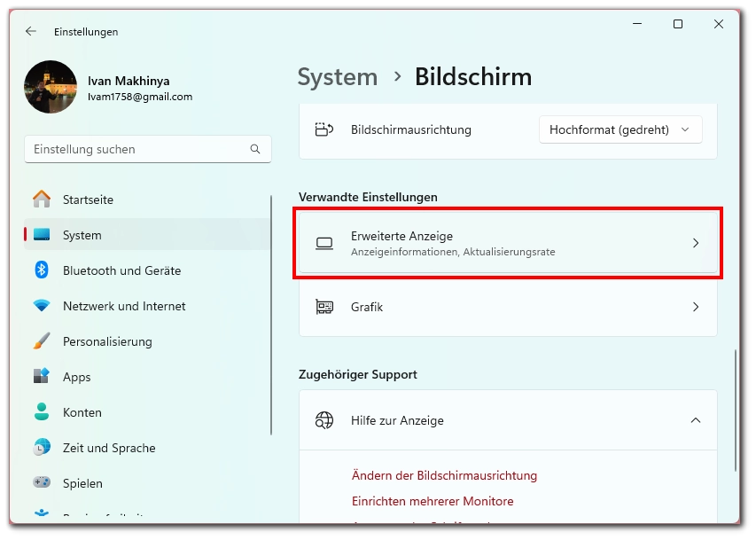Viewport: 756px width, 540px height.
Task: Open Grafik settings
Action: click(x=508, y=307)
